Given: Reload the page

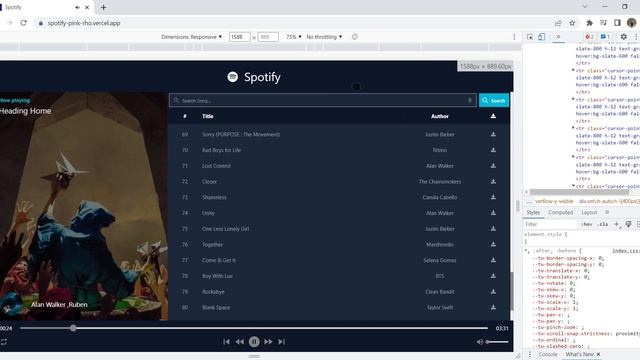Looking at the screenshot, I should [23, 23].
